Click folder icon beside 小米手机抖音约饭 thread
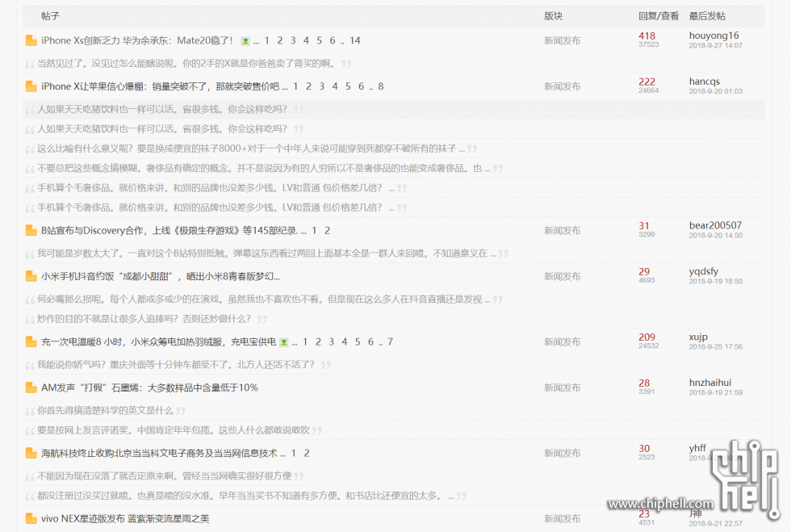Screen dimensions: 791x532 pos(31,276)
